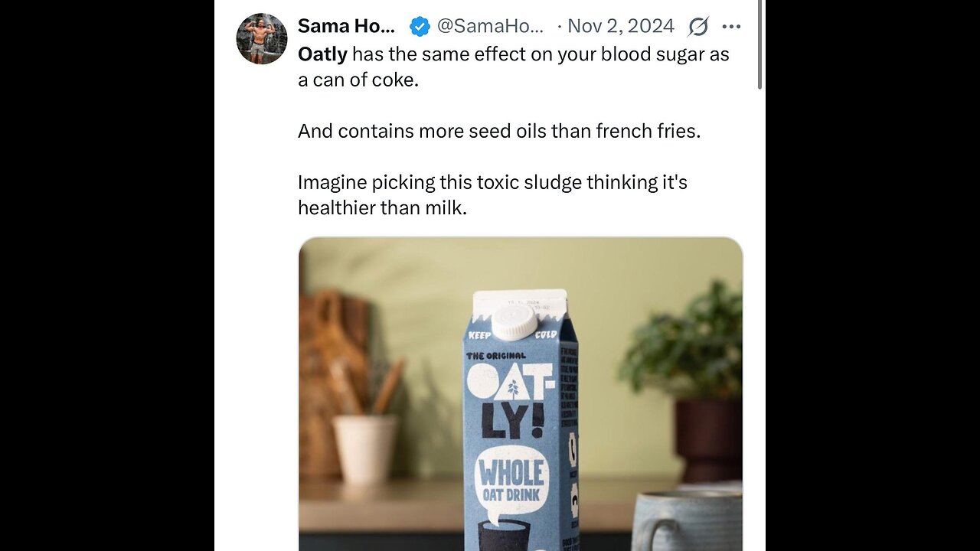Click the 'a can of coke.' text line

[358, 80]
